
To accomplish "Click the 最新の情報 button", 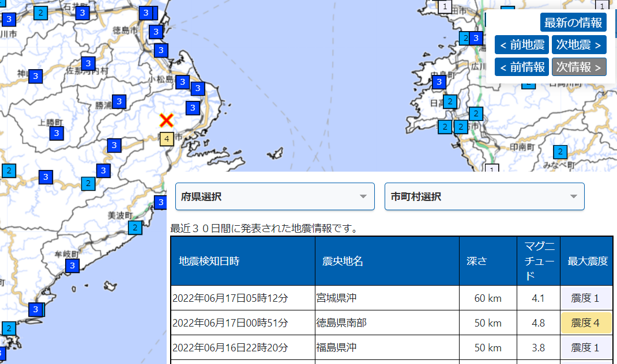I will click(573, 22).
